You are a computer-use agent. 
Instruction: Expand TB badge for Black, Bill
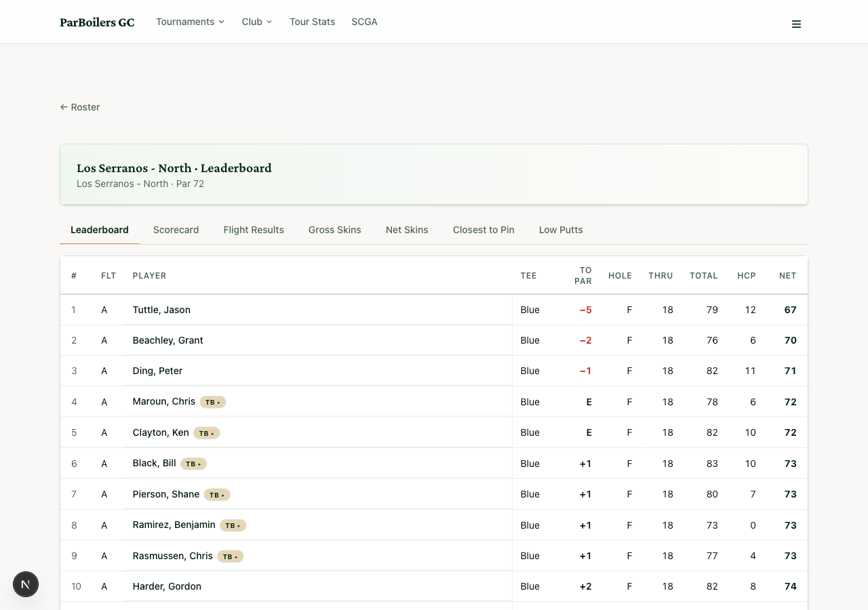pos(194,464)
